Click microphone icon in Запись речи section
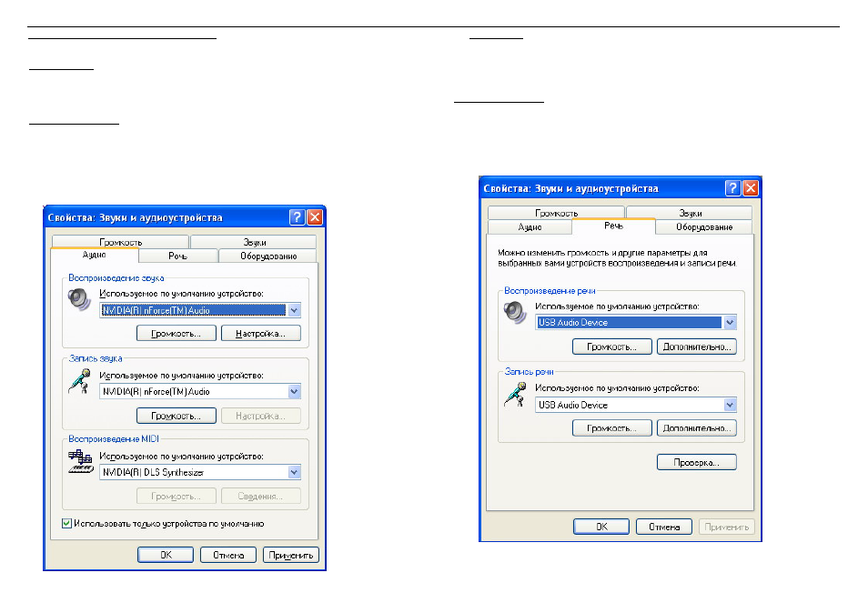Image resolution: width=868 pixels, height=613 pixels. pyautogui.click(x=515, y=395)
